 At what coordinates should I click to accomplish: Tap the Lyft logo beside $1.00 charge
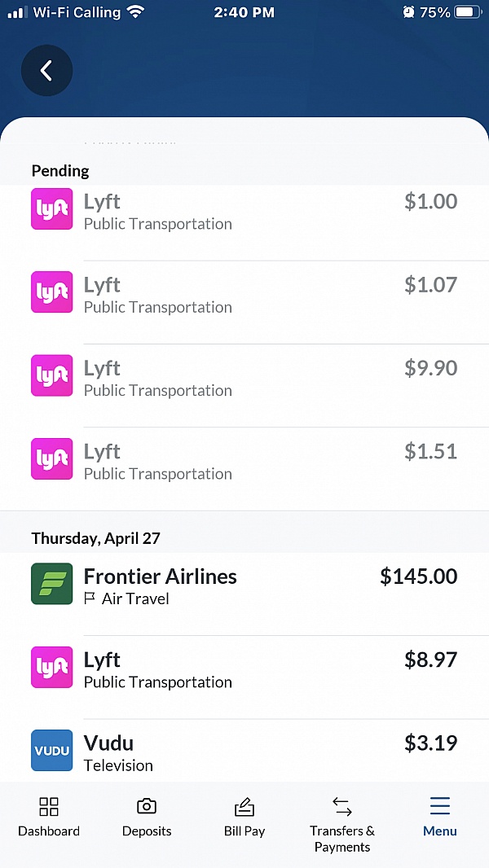52,209
